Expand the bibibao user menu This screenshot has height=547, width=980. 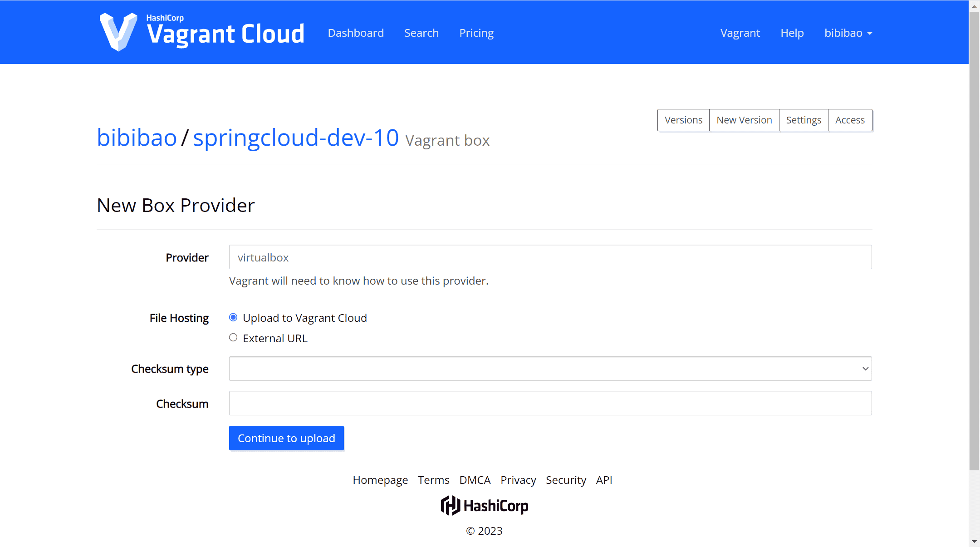point(848,33)
